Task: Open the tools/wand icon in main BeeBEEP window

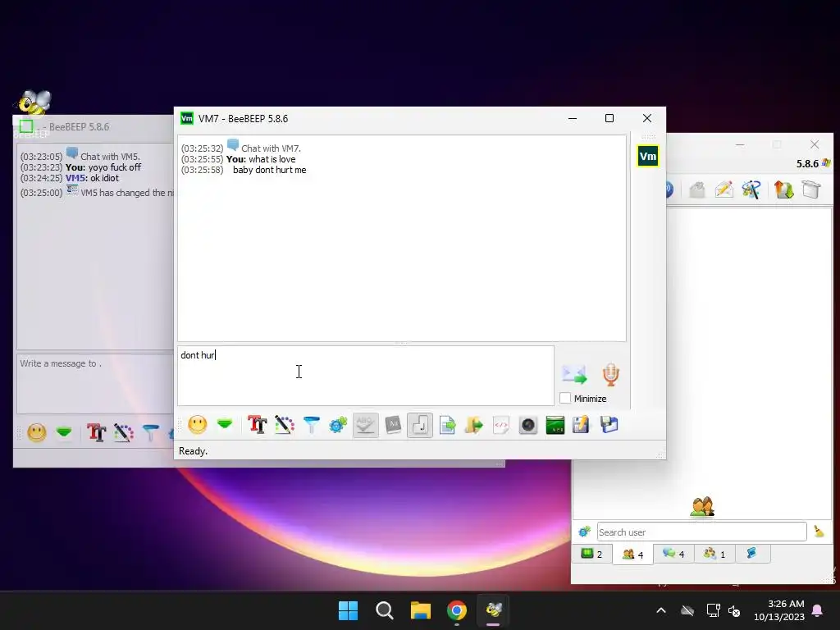Action: (x=751, y=189)
